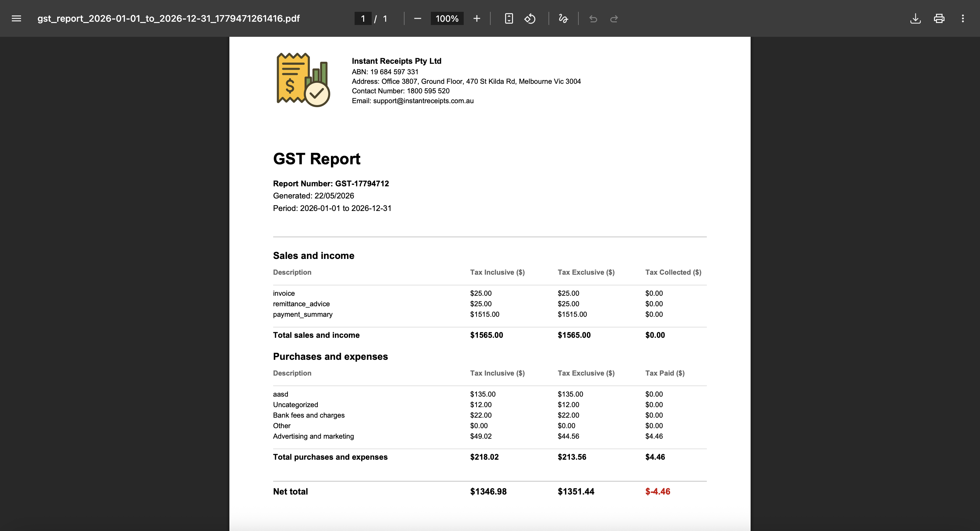The image size is (980, 531).
Task: Click the Purchases and expenses heading
Action: [x=330, y=357]
